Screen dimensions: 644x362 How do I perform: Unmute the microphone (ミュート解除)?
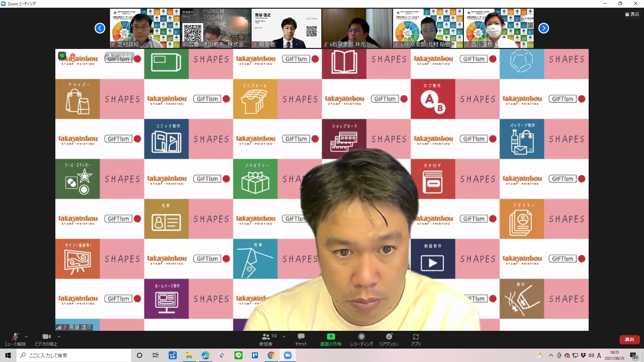point(15,339)
